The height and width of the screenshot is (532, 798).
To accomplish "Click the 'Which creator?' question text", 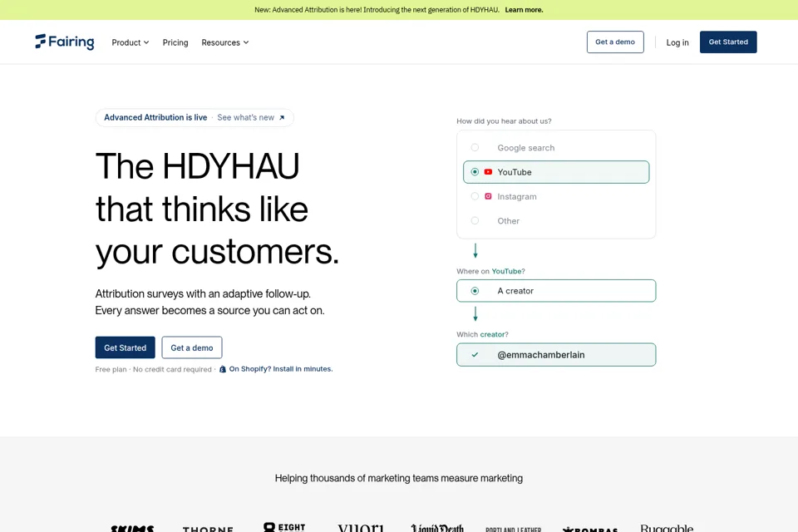I will tap(482, 334).
